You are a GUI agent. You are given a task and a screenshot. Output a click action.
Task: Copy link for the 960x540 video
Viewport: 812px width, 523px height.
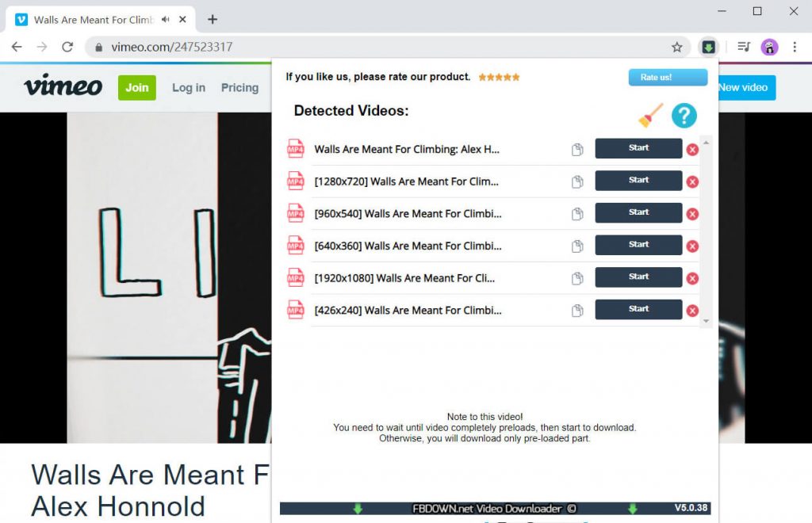click(x=577, y=214)
